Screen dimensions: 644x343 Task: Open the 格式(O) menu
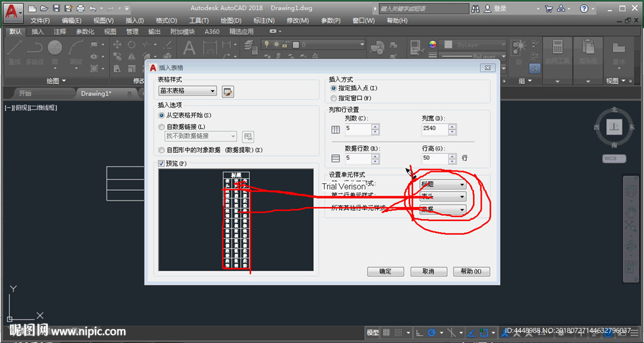click(166, 21)
